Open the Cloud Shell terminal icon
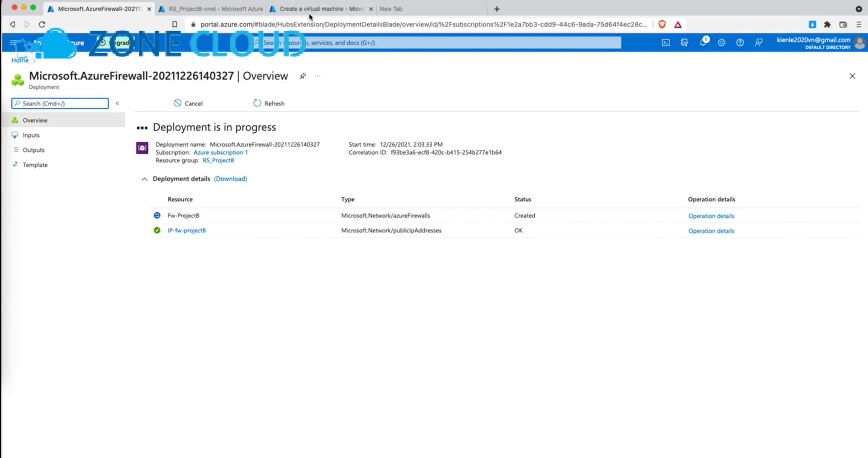 pyautogui.click(x=665, y=43)
